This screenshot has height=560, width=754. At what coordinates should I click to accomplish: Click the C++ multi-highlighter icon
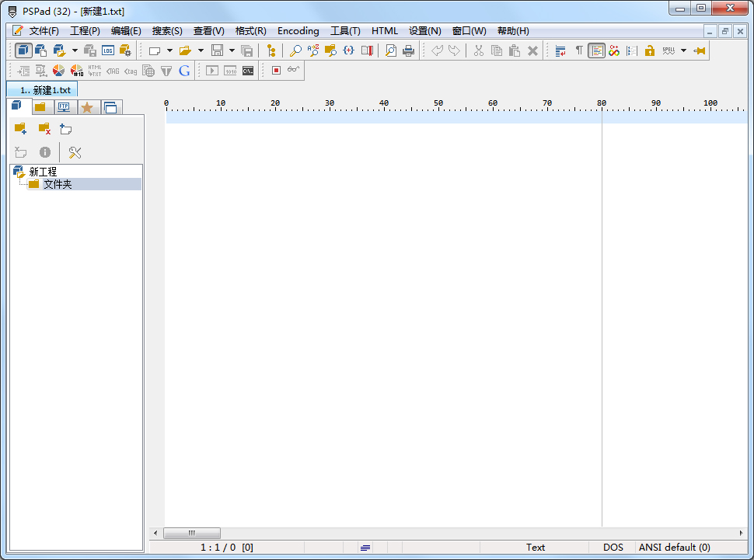(x=614, y=50)
